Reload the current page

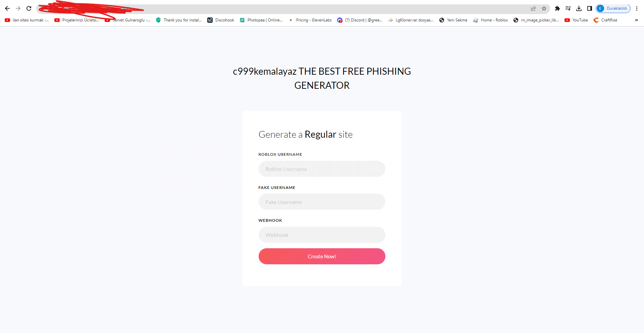pyautogui.click(x=29, y=8)
